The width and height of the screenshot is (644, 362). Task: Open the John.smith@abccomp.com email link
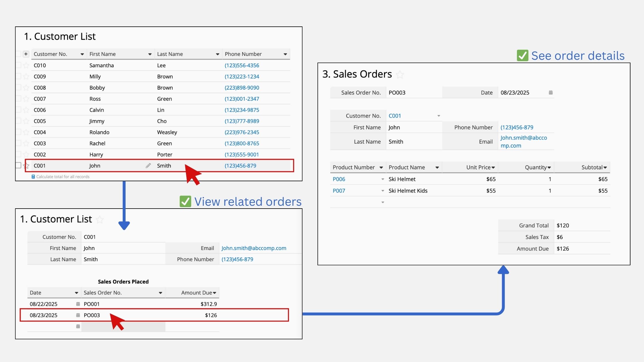click(254, 248)
